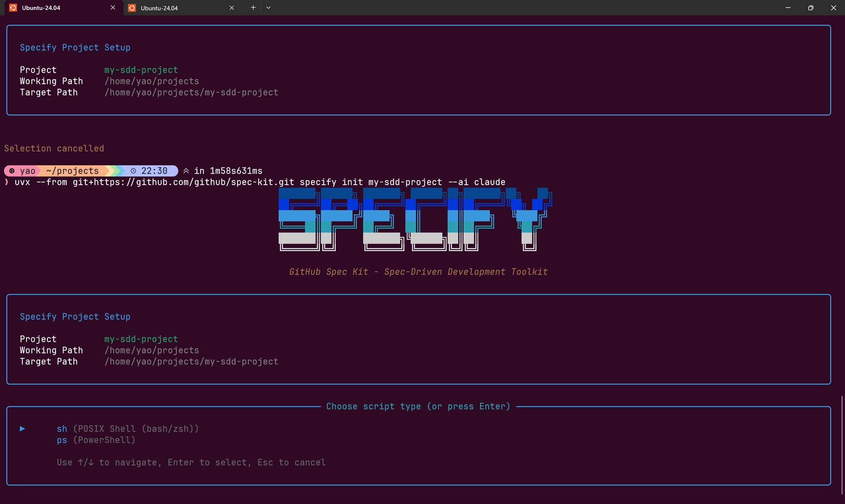The height and width of the screenshot is (504, 845).
Task: Click upper my-sdd-project project name
Action: (141, 70)
